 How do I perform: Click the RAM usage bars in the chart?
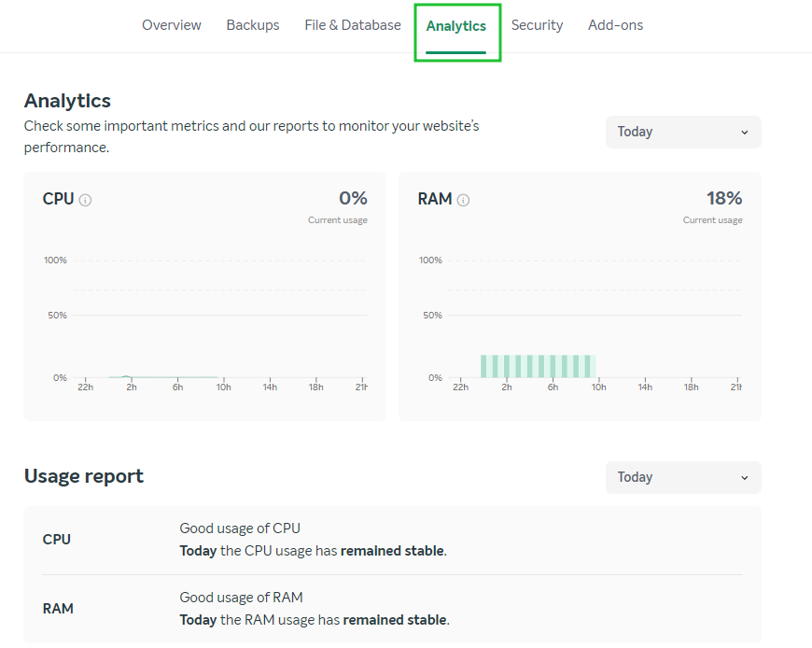click(x=538, y=366)
